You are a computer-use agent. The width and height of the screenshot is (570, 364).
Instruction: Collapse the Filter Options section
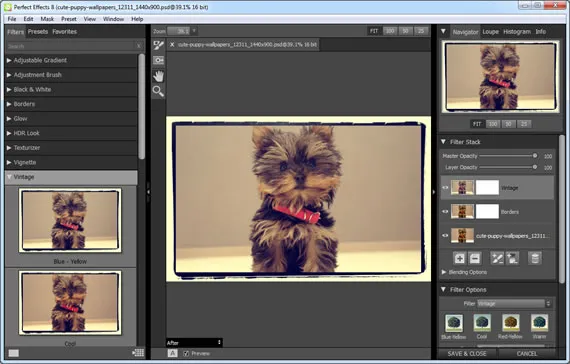coord(443,289)
